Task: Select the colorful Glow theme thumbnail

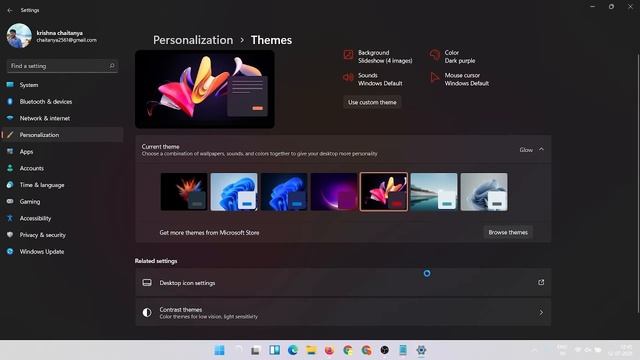Action: (x=384, y=192)
